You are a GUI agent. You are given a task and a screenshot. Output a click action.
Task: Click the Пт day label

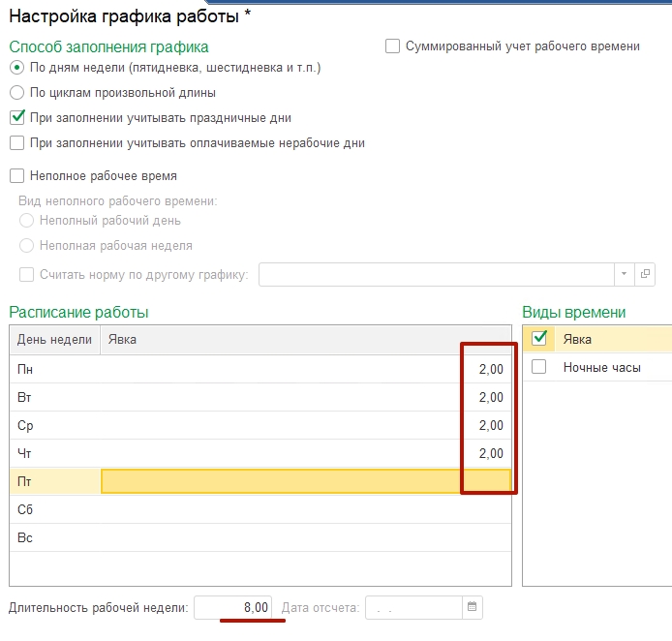point(24,481)
